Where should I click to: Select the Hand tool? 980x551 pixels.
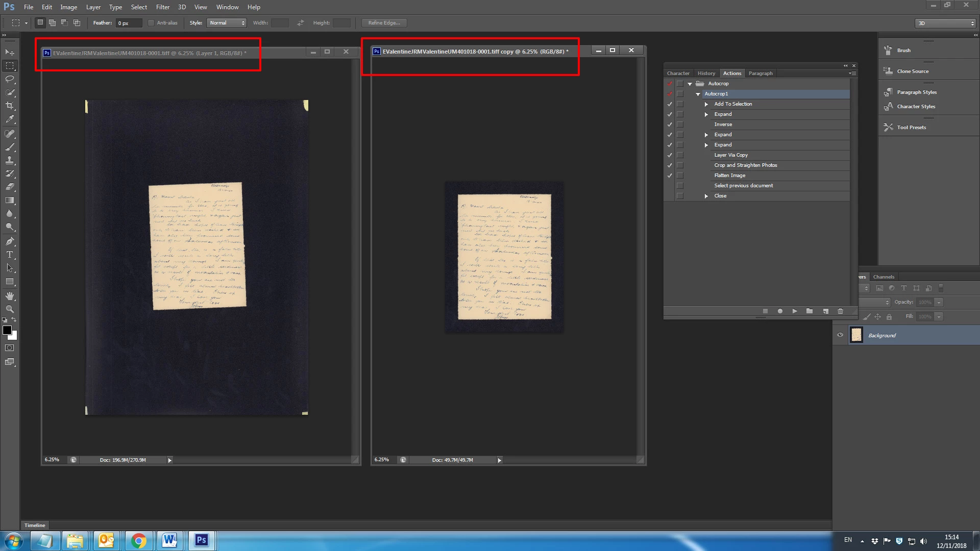tap(10, 296)
